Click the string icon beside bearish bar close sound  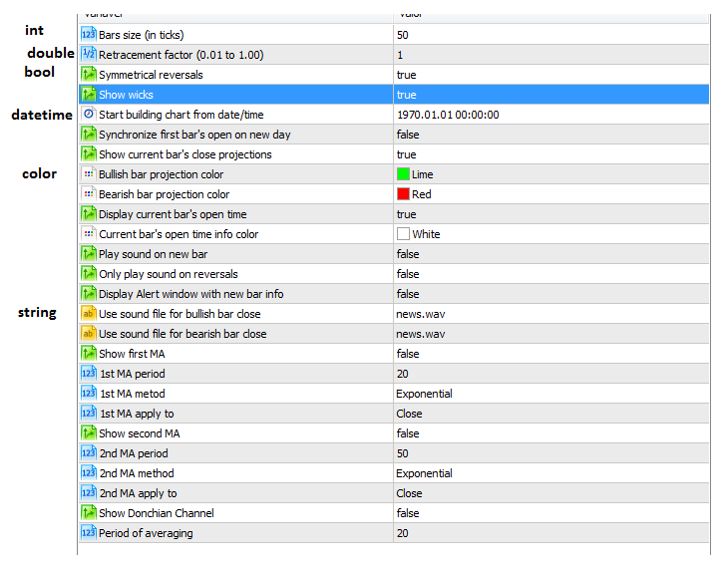click(x=88, y=334)
